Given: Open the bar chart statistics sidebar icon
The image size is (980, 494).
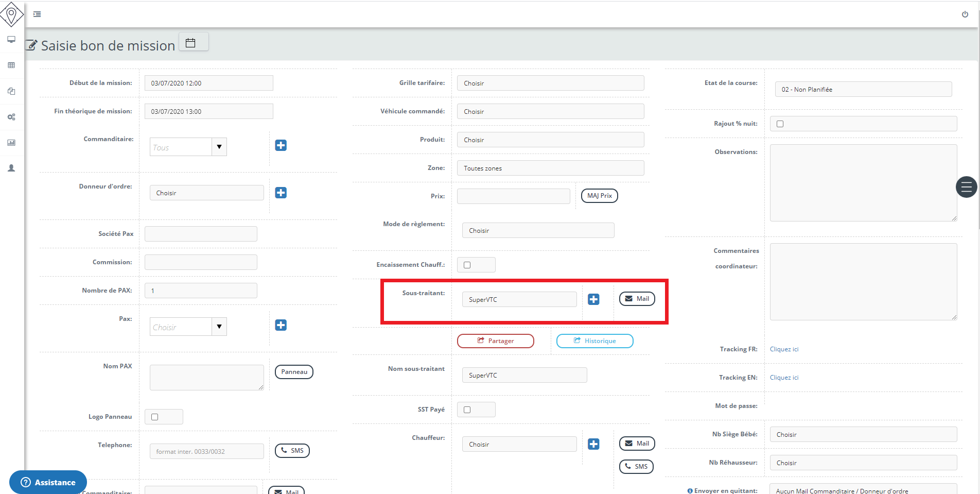Looking at the screenshot, I should tap(11, 143).
